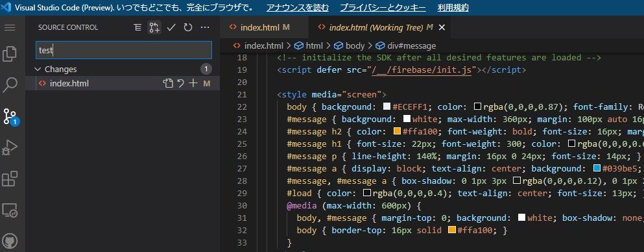This screenshot has width=644, height=252.
Task: Open the アナウンスを読む link
Action: coord(298,8)
